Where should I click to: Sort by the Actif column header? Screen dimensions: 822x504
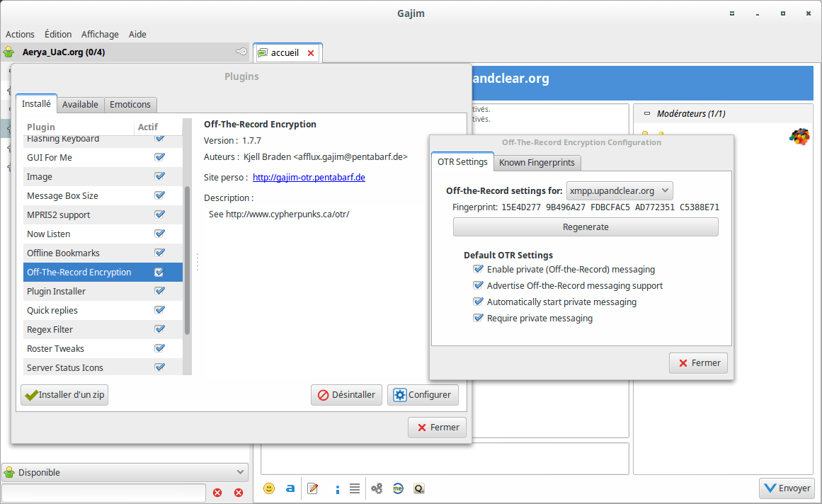tap(159, 127)
